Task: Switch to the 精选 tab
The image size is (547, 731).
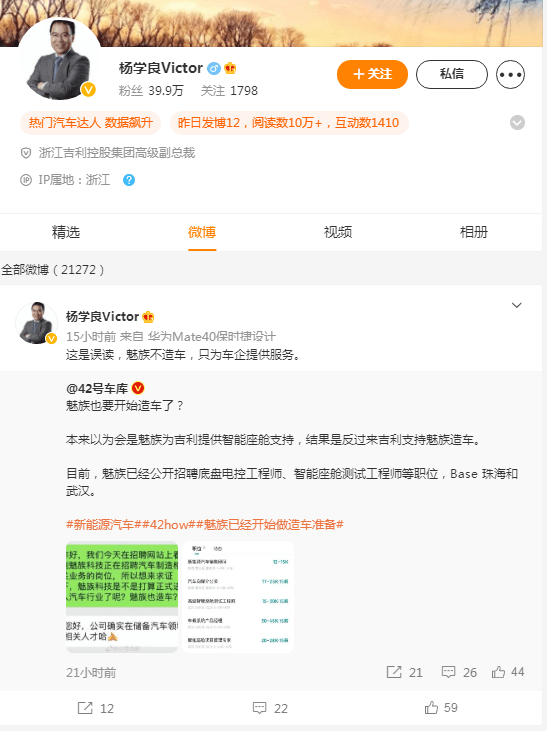Action: tap(66, 232)
